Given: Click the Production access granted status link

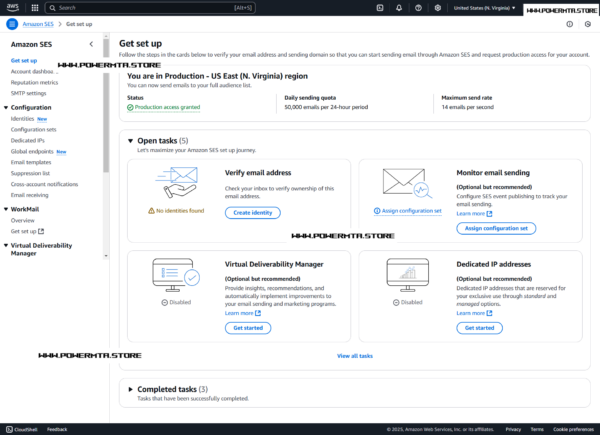Looking at the screenshot, I should (167, 108).
